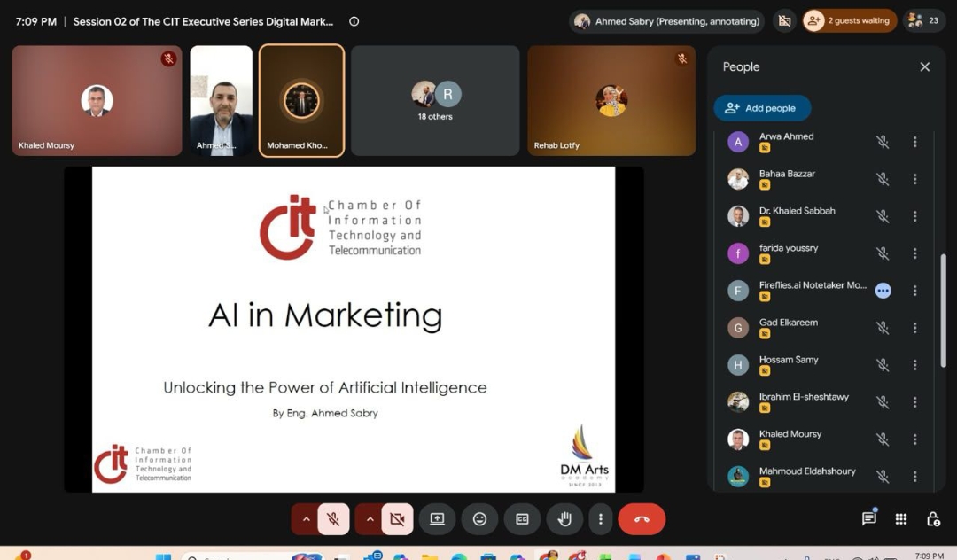Mute farida youssry's microphone
Screen dimensions: 957x560
coord(883,253)
